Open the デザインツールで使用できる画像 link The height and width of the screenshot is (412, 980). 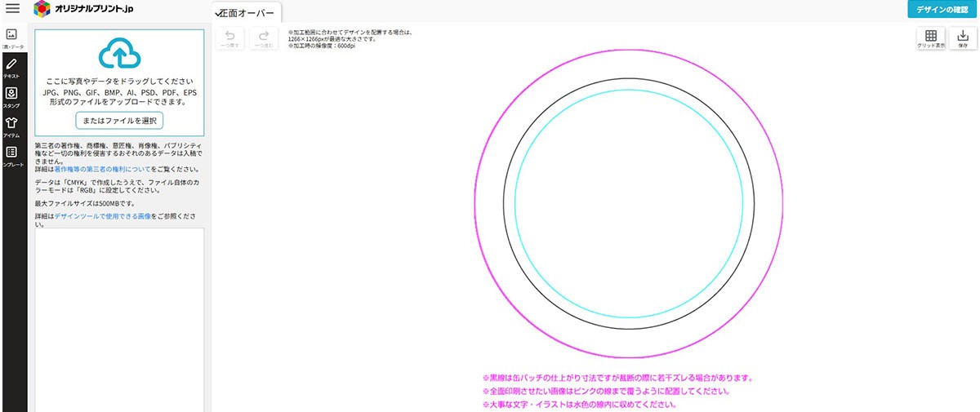(x=102, y=215)
